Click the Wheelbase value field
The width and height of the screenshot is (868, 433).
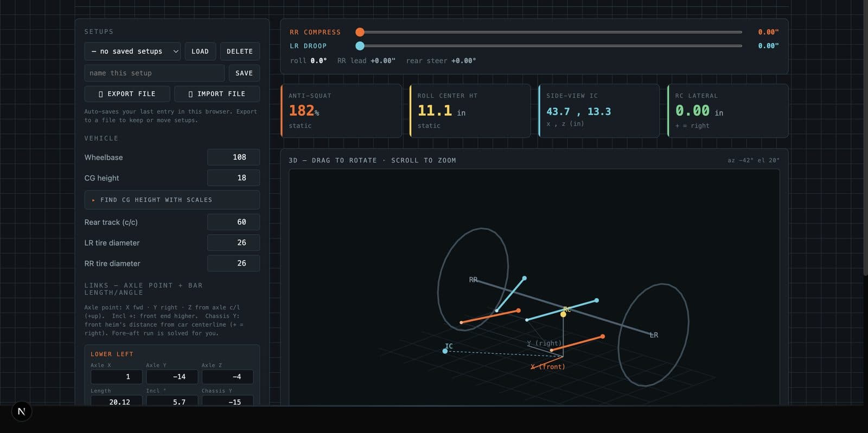coord(233,157)
